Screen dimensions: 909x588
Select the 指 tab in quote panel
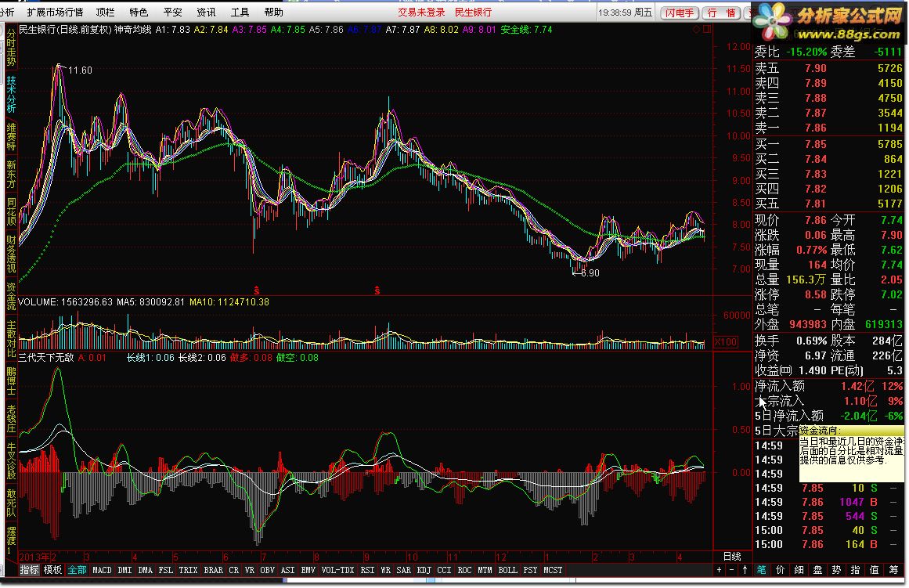pos(854,570)
